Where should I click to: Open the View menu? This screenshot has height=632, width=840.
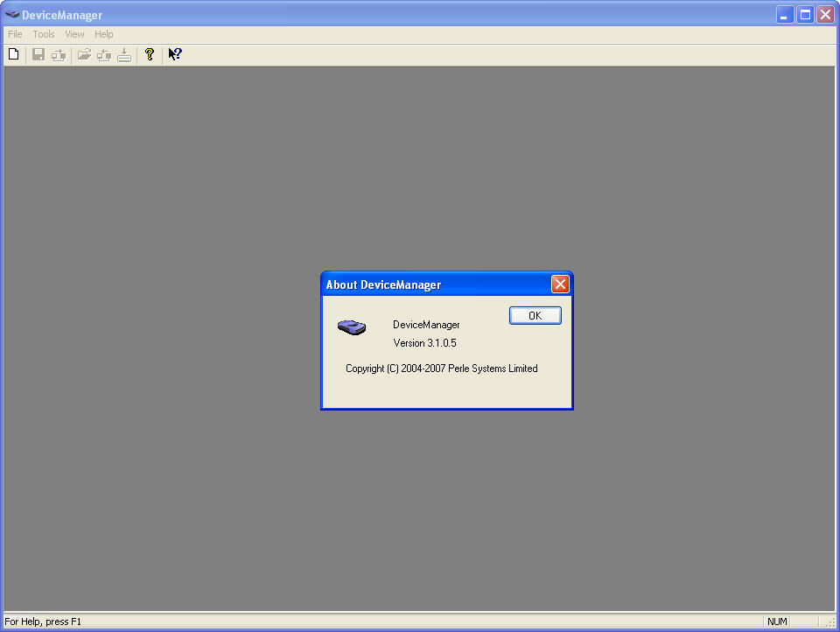(x=74, y=34)
